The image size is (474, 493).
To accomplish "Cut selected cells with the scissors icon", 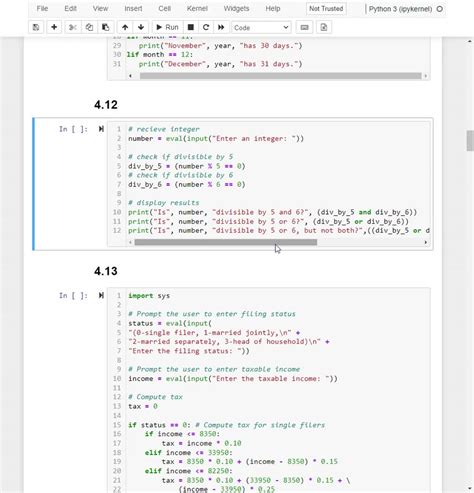I will tap(72, 27).
